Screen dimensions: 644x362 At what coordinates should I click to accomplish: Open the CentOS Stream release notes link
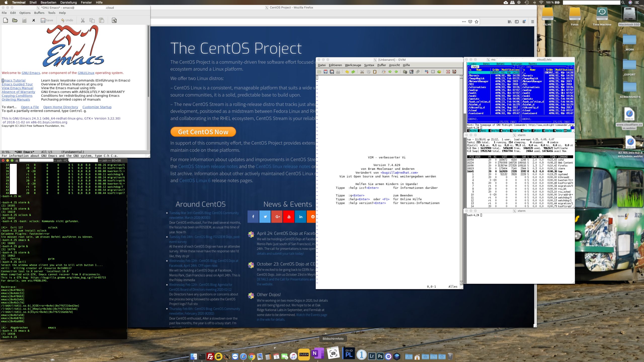208,166
